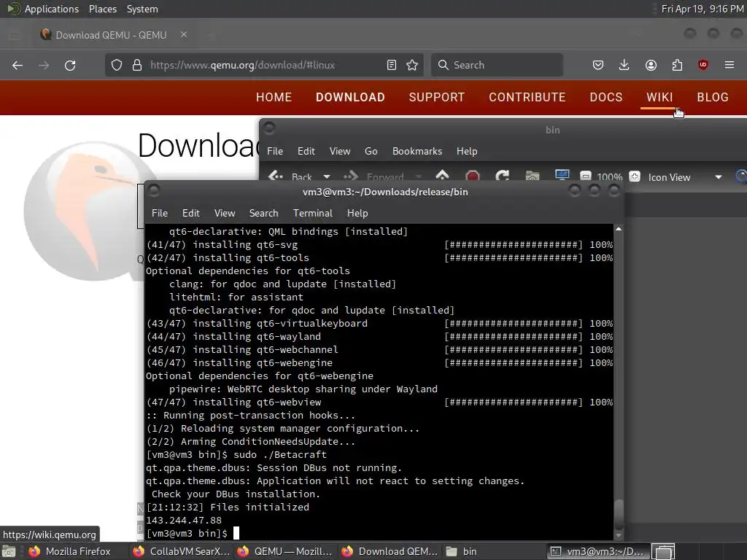747x560 pixels.
Task: Reload the QEMU download page
Action: pyautogui.click(x=70, y=65)
